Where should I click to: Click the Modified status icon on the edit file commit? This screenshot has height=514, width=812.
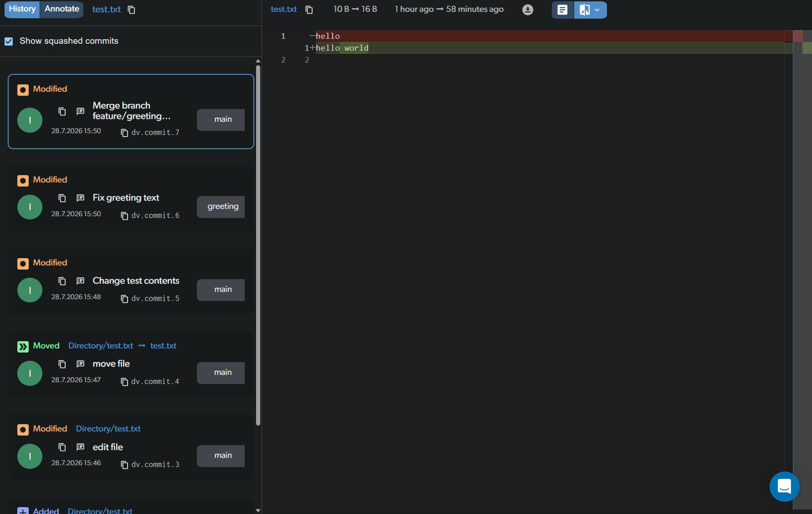coord(23,429)
